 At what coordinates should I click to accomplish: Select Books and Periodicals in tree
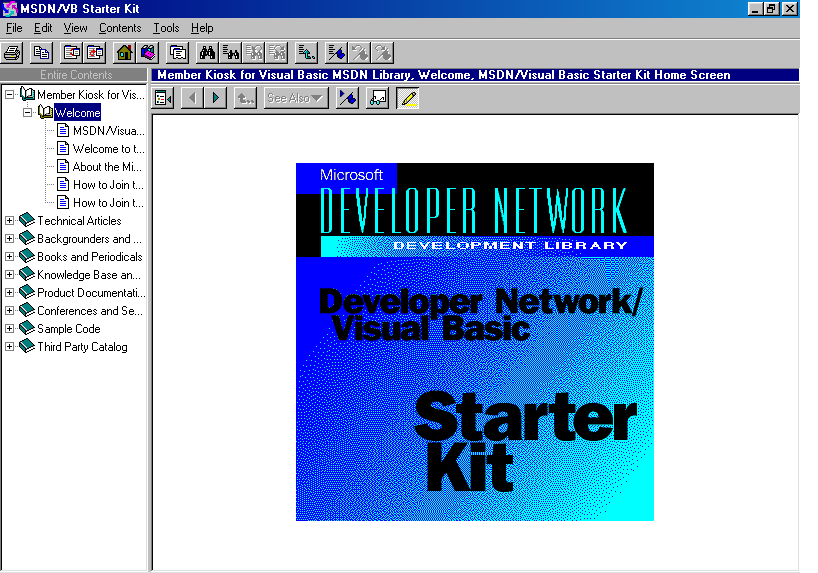tap(90, 257)
